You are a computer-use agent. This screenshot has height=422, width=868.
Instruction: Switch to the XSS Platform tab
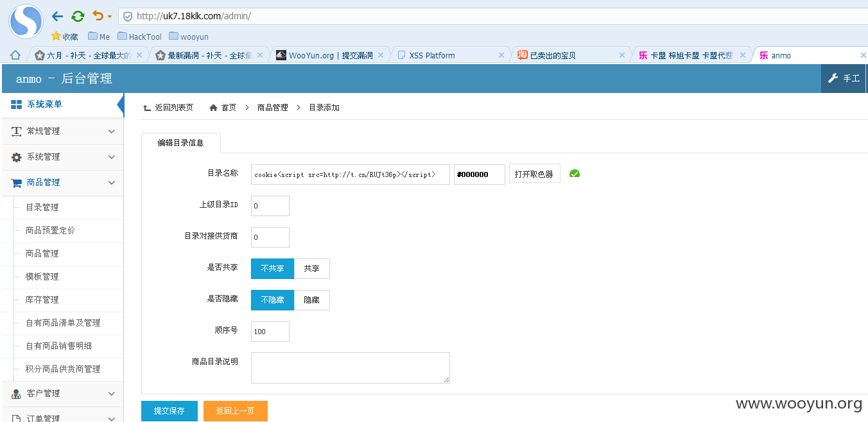pos(449,55)
